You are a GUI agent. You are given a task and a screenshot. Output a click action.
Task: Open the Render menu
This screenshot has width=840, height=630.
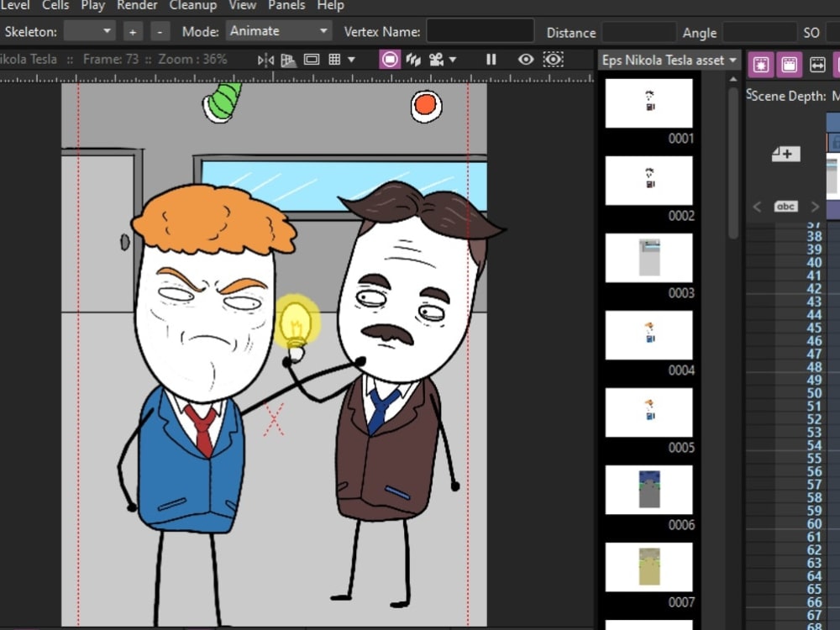(137, 5)
